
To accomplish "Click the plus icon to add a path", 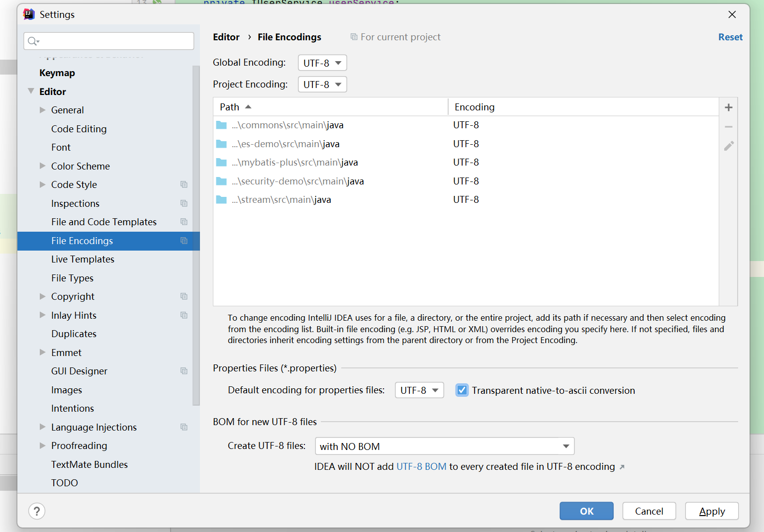I will tap(728, 107).
